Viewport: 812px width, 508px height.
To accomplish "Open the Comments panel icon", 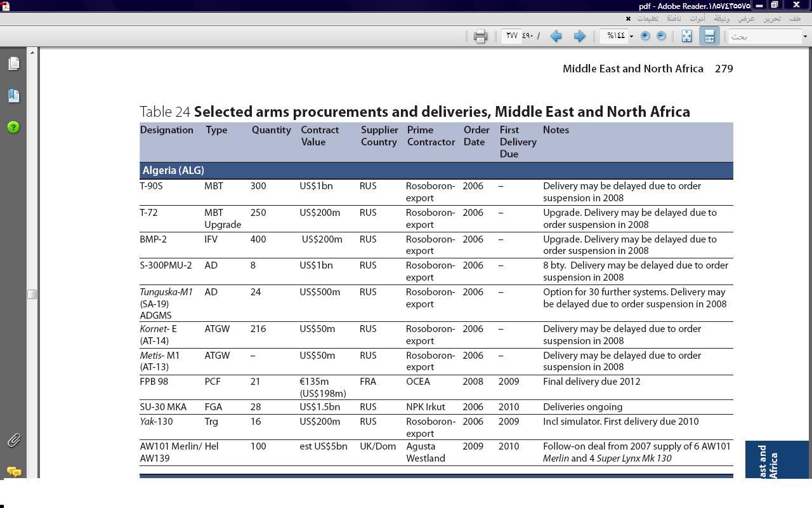I will click(x=13, y=471).
